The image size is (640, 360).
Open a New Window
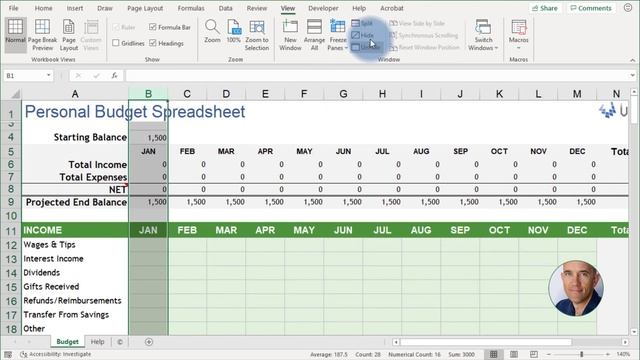coord(290,35)
